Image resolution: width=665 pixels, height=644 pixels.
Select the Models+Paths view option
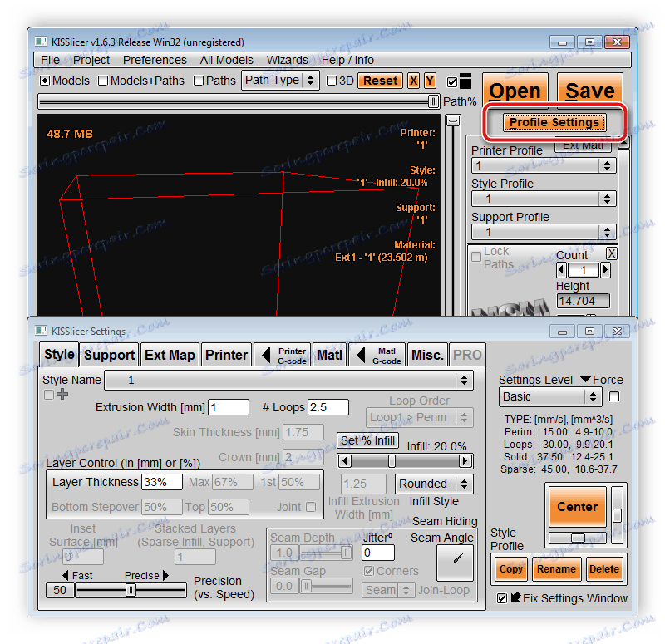[x=103, y=81]
